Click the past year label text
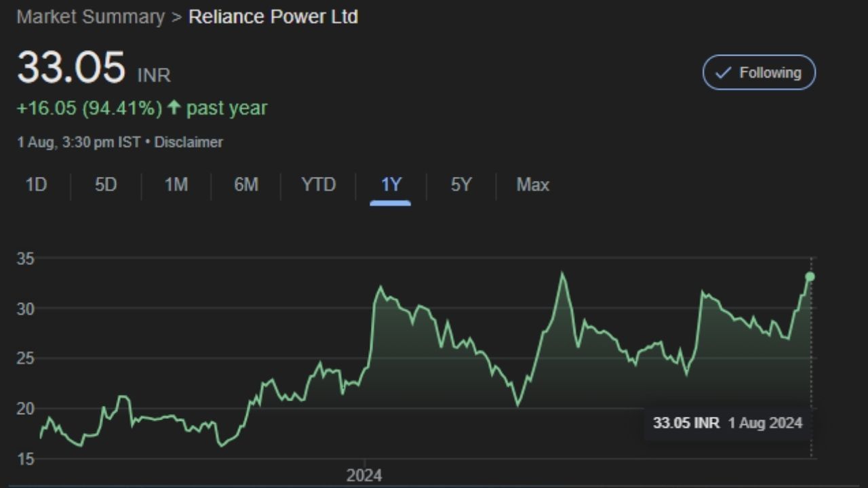Viewport: 868px width, 488px height. tap(226, 108)
